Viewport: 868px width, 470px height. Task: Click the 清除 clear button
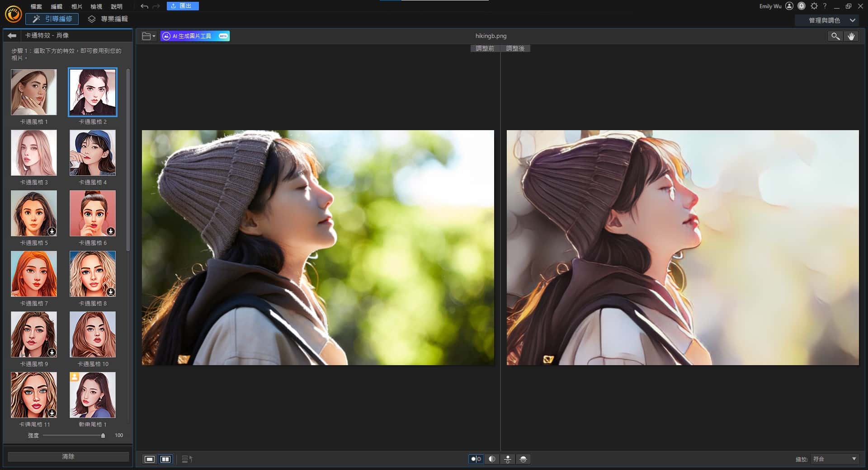coord(68,457)
